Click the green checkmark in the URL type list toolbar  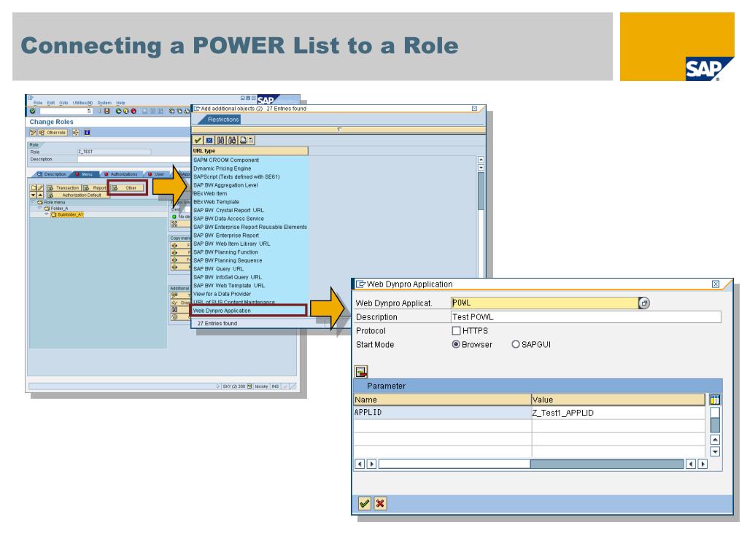pos(198,140)
